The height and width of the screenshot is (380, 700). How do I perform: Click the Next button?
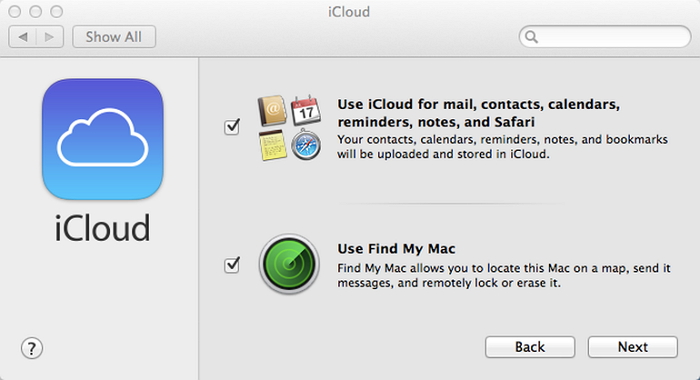(633, 347)
